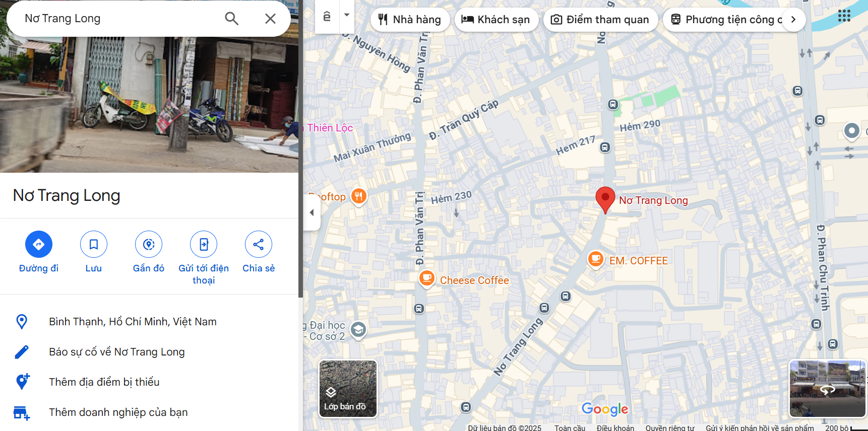Filter map by Nhà hàng chip

[x=410, y=20]
